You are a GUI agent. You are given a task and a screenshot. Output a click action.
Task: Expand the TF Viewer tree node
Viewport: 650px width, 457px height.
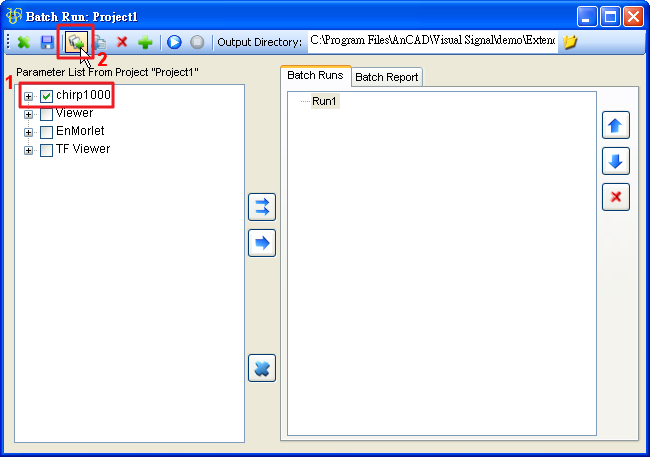click(29, 151)
